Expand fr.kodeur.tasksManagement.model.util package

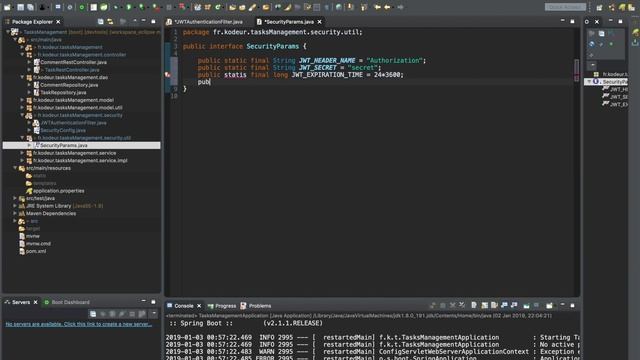click(x=22, y=107)
